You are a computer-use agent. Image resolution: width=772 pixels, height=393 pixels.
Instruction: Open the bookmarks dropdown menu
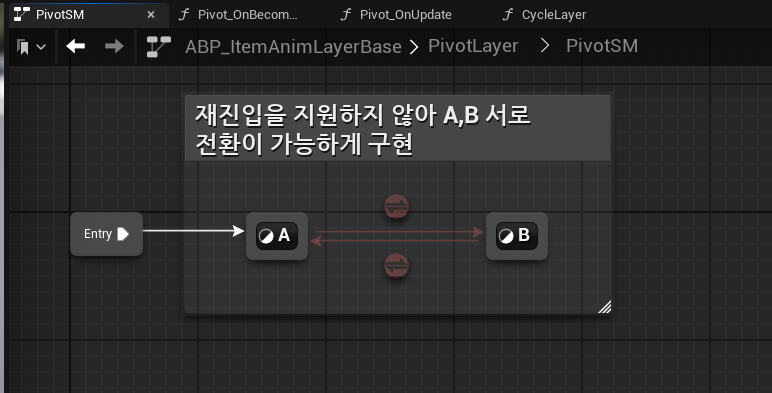(31, 47)
